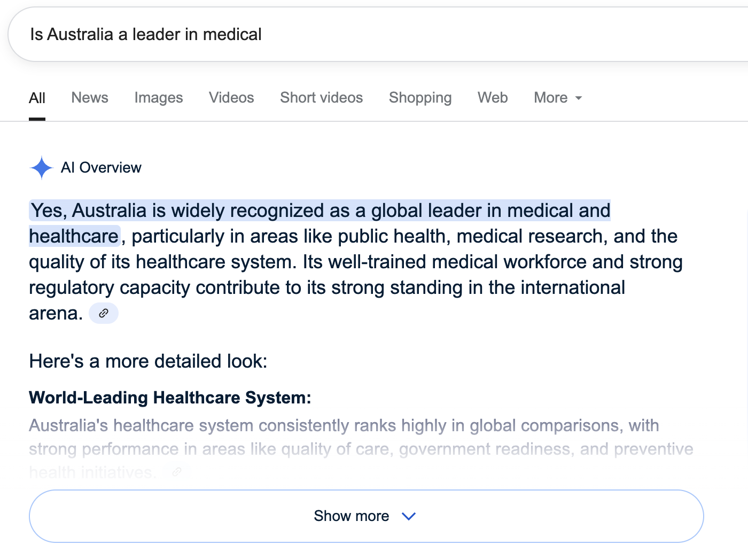
Task: Select the Web results tab
Action: pyautogui.click(x=493, y=98)
